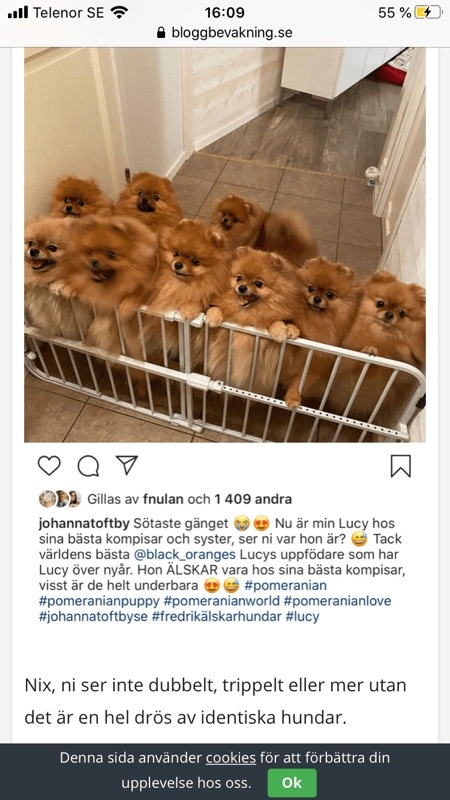The width and height of the screenshot is (450, 800).
Task: Tap the paper plane share icon
Action: coord(127,465)
